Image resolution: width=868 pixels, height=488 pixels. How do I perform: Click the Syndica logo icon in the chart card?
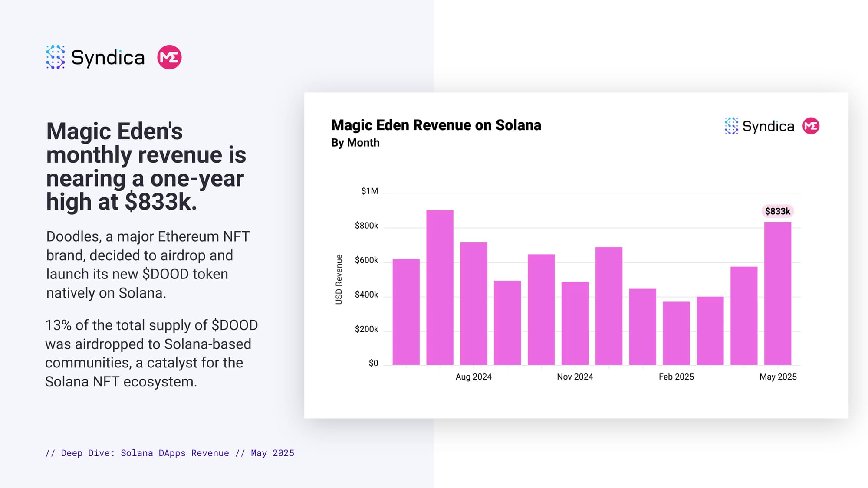pyautogui.click(x=731, y=126)
